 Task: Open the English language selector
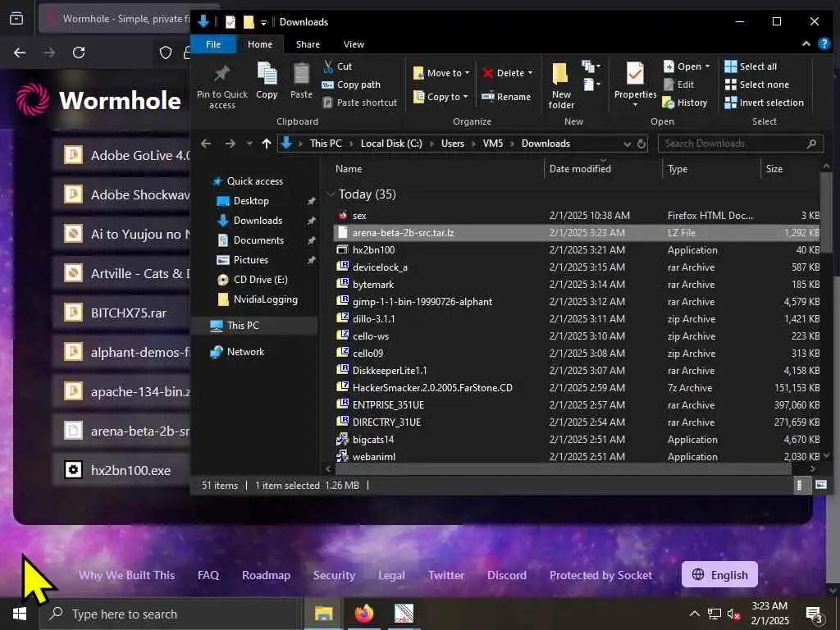click(x=719, y=575)
